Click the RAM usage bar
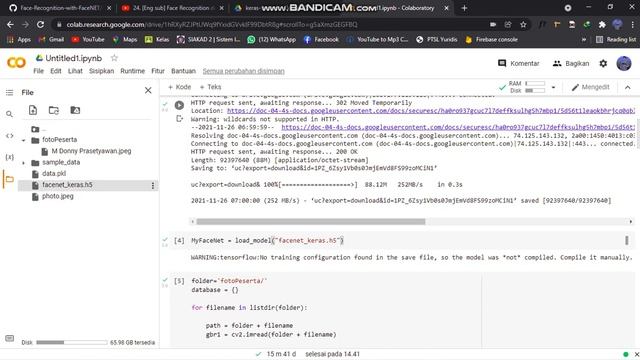 535,83
